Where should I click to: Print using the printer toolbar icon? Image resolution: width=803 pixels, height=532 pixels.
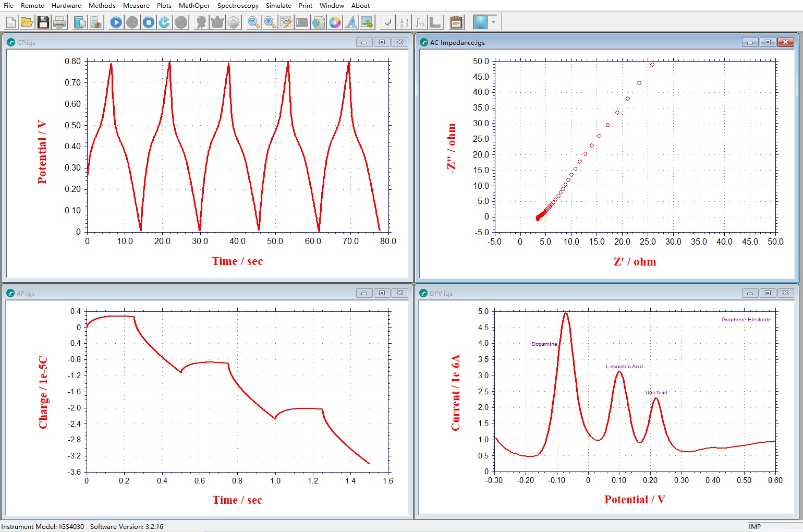click(x=59, y=22)
